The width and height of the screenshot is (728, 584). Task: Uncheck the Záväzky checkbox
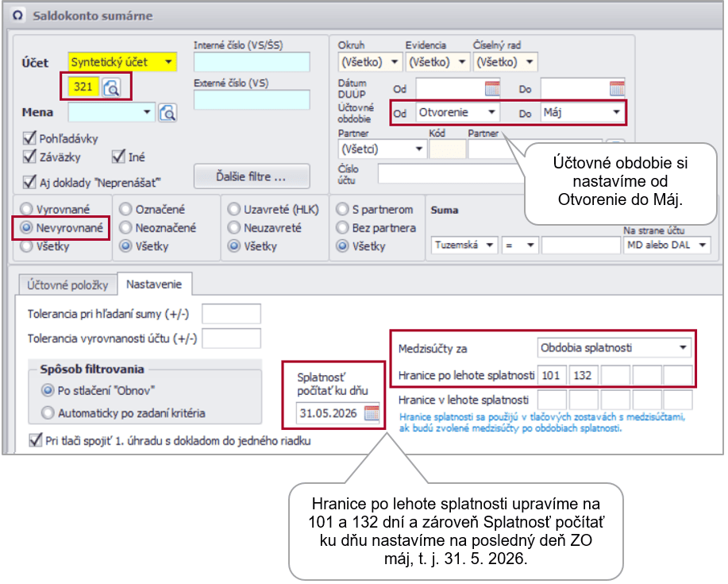[x=30, y=157]
